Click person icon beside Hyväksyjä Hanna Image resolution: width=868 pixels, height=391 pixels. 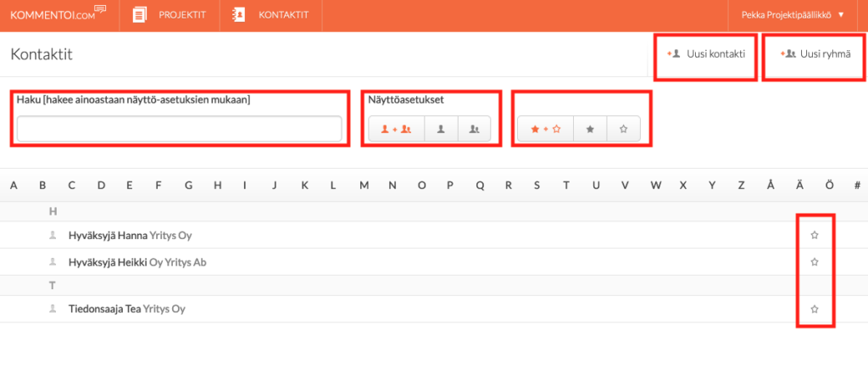click(53, 236)
